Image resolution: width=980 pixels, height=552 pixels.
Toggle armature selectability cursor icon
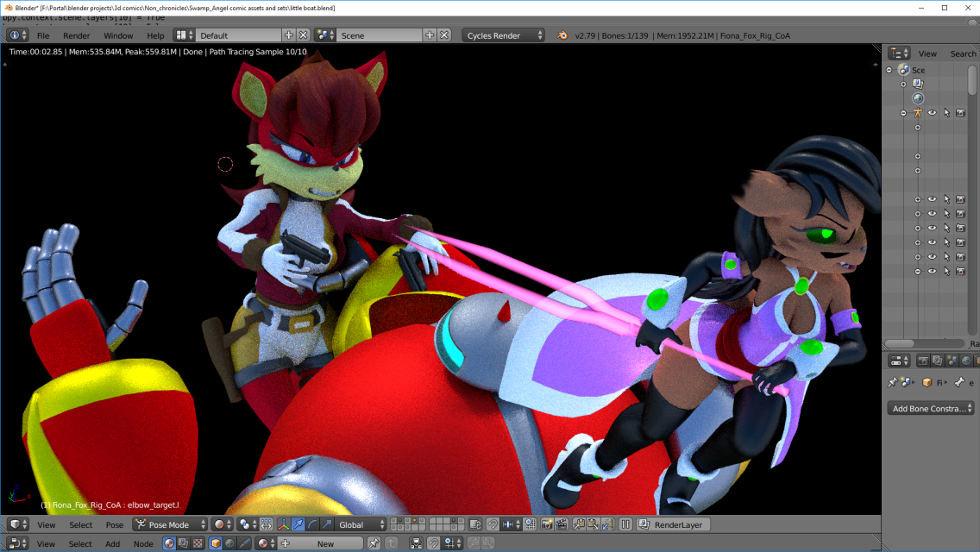[x=946, y=113]
